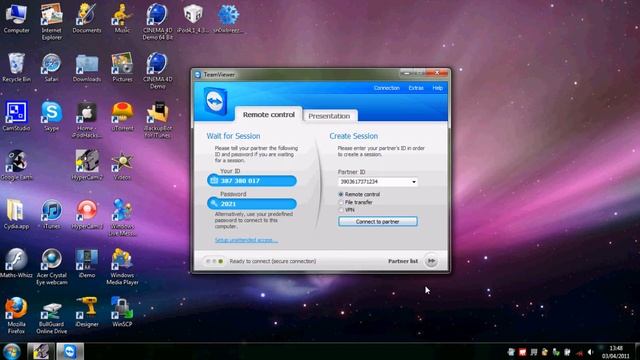The width and height of the screenshot is (640, 360).
Task: Open the Windows Start menu orb
Action: [11, 352]
